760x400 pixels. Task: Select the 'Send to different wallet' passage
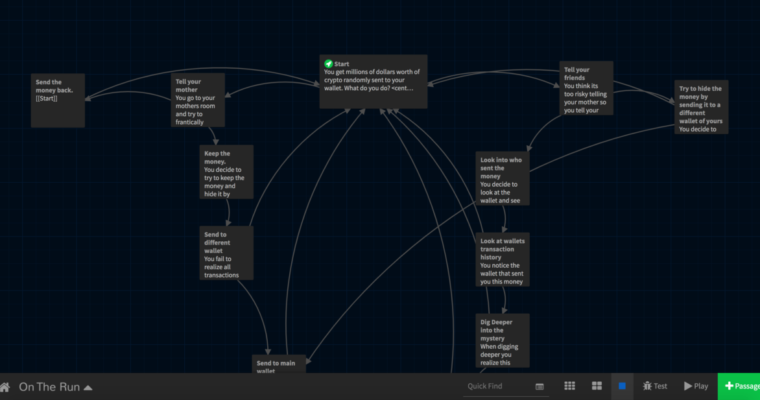pyautogui.click(x=226, y=252)
